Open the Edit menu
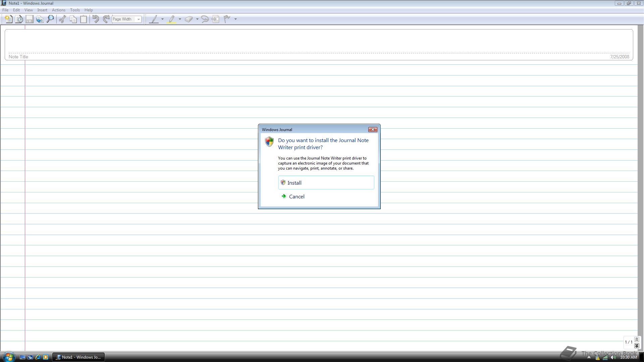The width and height of the screenshot is (644, 362). [16, 10]
